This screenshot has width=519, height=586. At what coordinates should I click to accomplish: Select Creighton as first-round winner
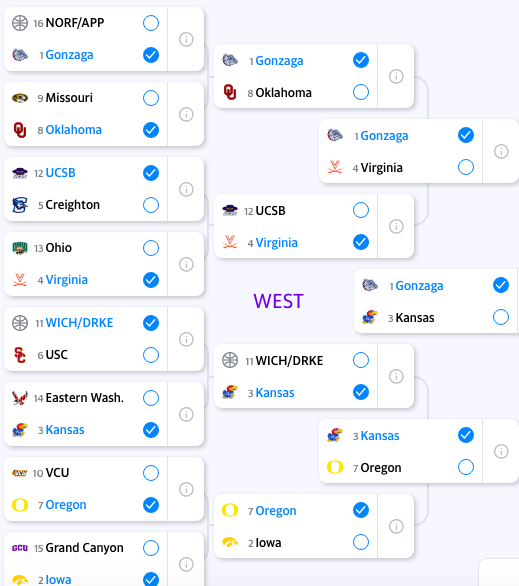point(151,205)
